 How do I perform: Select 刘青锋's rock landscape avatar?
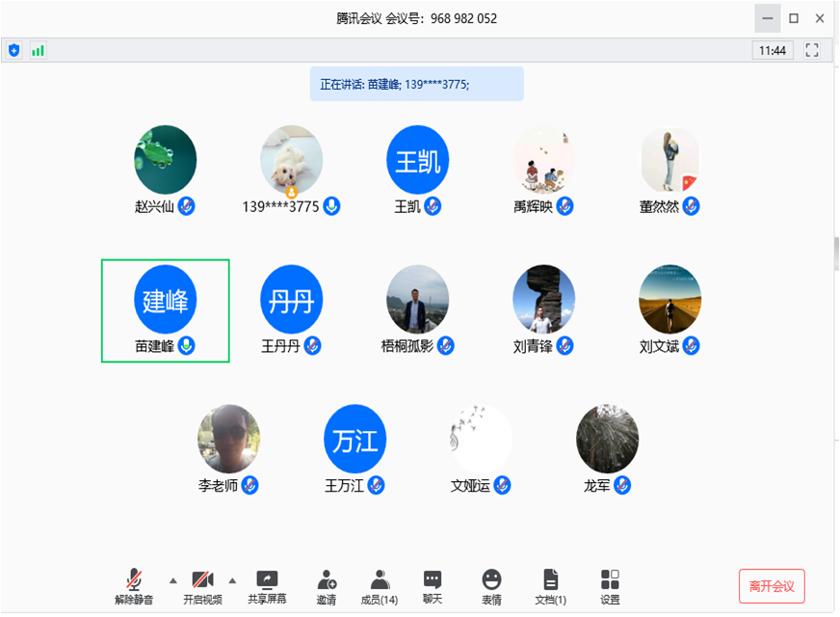(x=543, y=299)
